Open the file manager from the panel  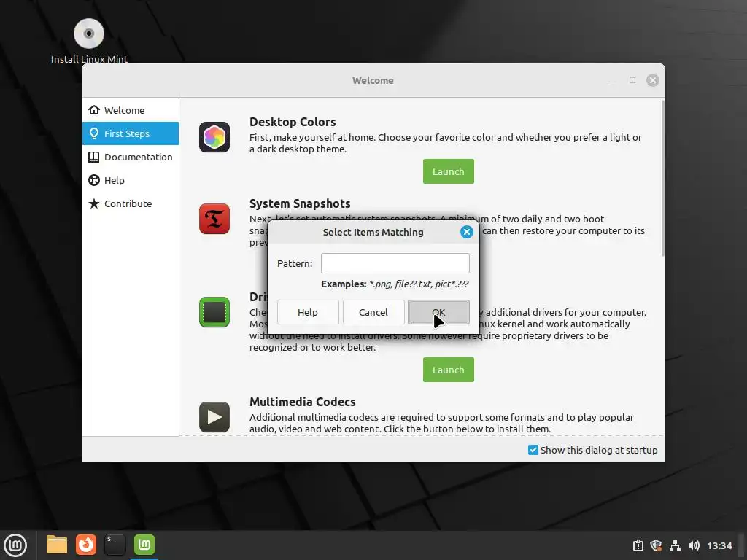coord(57,545)
